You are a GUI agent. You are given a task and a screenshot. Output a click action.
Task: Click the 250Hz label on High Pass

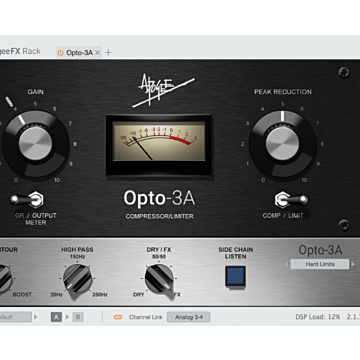tap(99, 295)
